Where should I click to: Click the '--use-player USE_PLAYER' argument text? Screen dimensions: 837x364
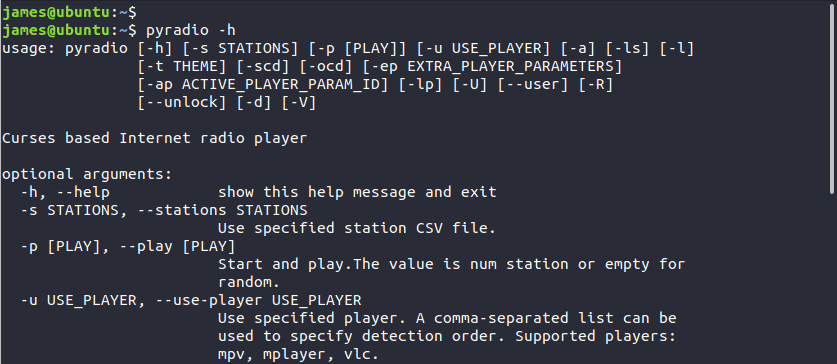coord(258,300)
